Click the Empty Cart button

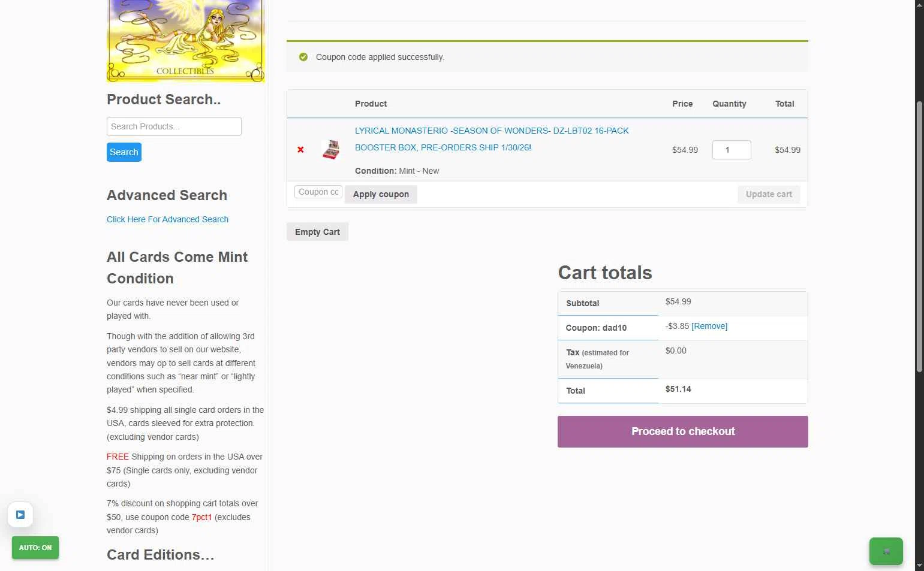tap(317, 232)
